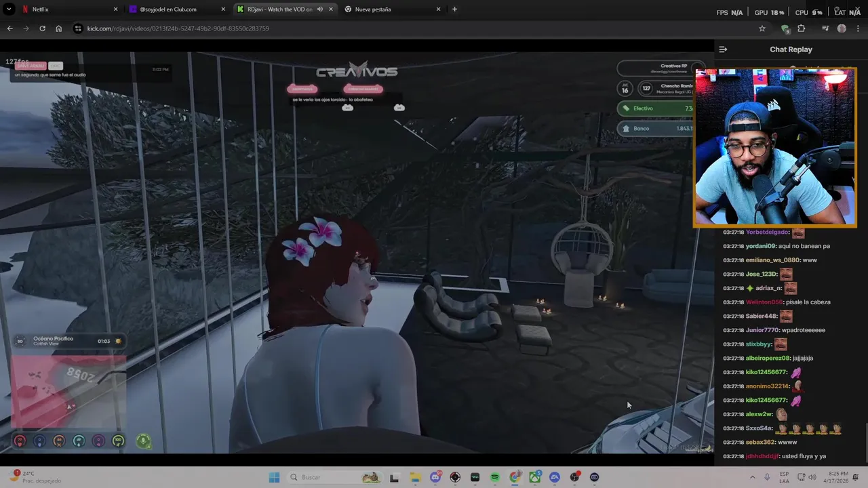Close the Netflix tab
Viewport: 868px width, 488px height.
click(x=115, y=9)
